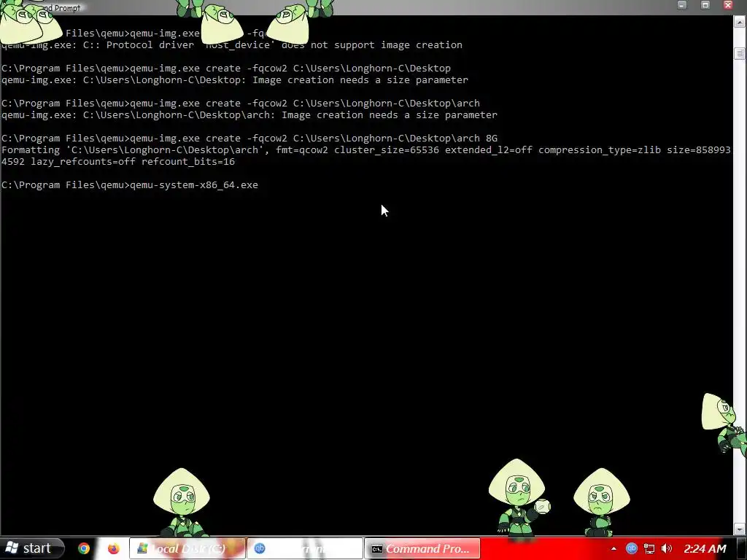Viewport: 747px width, 560px height.
Task: Minimize the Command Prompt window
Action: 682,5
